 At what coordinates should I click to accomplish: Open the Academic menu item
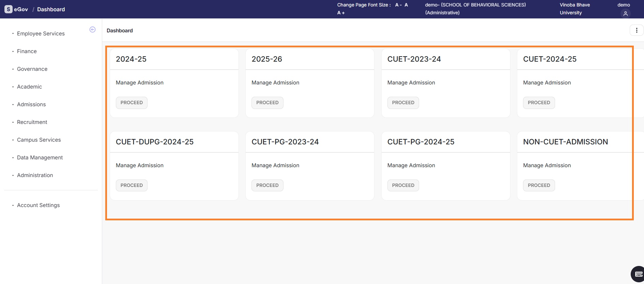click(29, 87)
